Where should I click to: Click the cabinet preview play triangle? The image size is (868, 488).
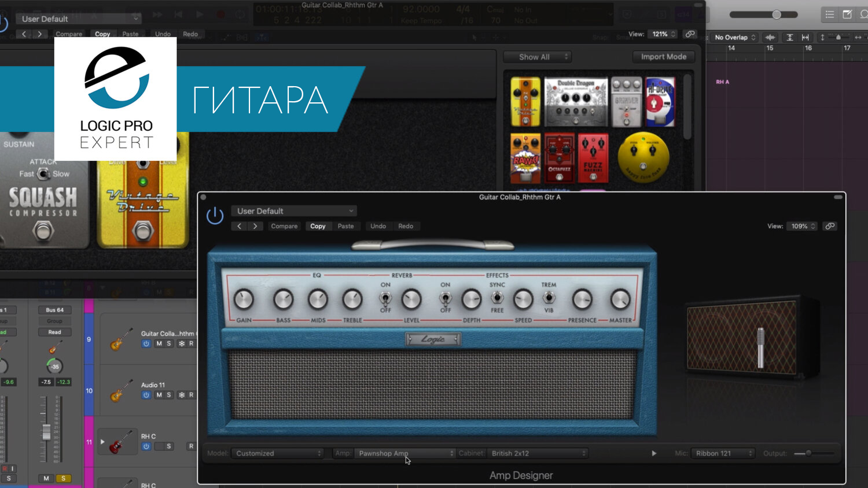click(x=654, y=453)
